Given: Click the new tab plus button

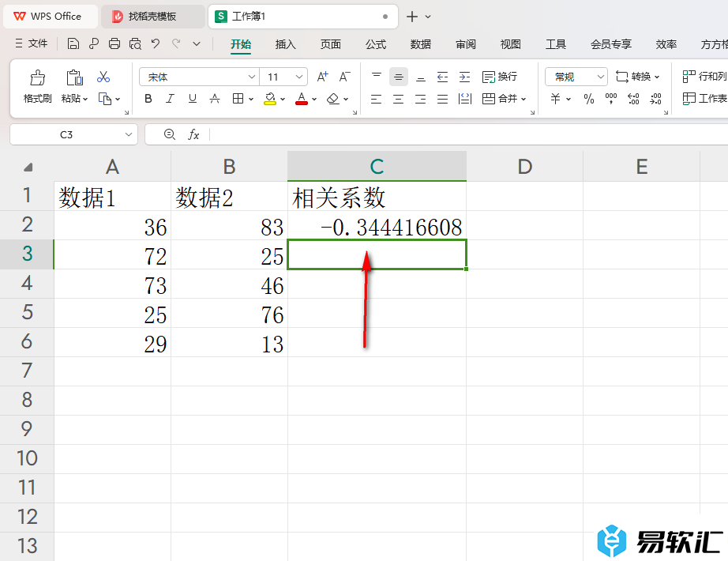Looking at the screenshot, I should [x=412, y=17].
